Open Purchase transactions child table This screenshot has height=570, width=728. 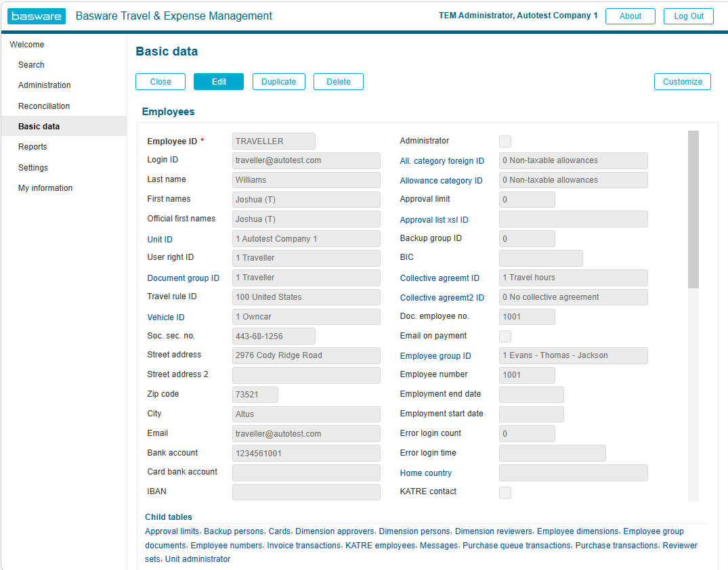click(616, 546)
